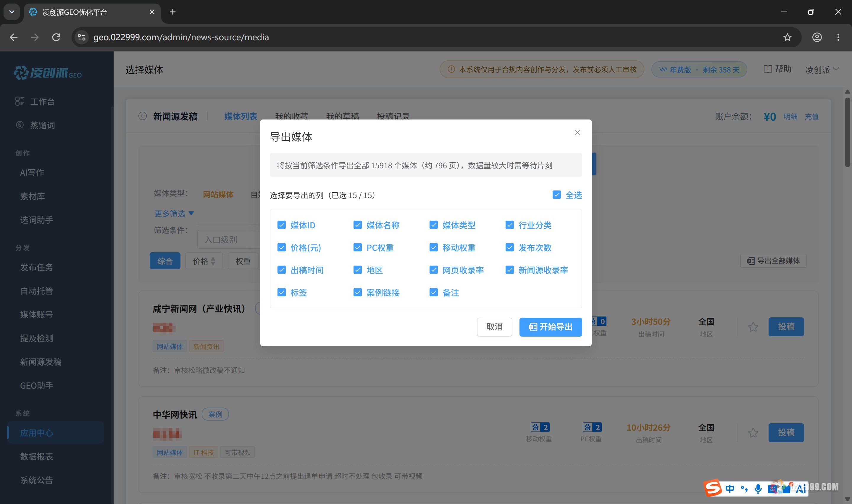The height and width of the screenshot is (504, 852).
Task: Open the 帮助 book icon link
Action: coord(777,69)
